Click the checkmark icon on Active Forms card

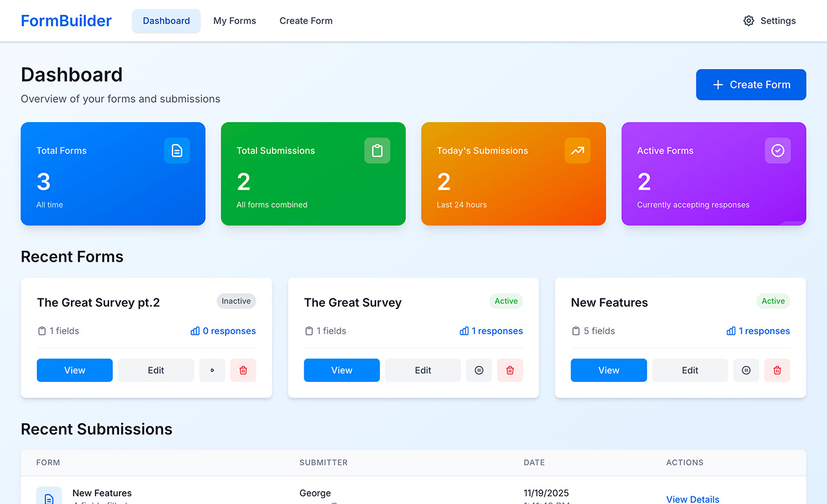(777, 151)
